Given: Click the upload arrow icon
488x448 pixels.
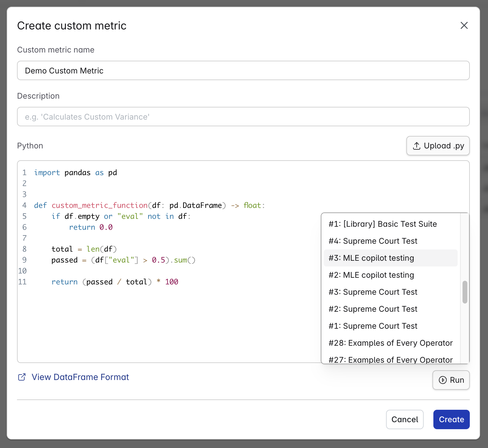Looking at the screenshot, I should click(x=417, y=146).
